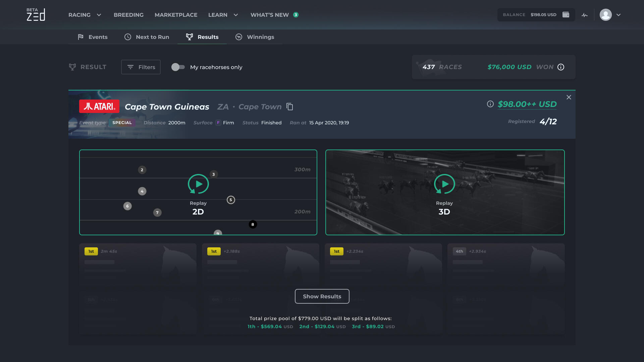Open the wallet icon beside the balance

(x=566, y=15)
